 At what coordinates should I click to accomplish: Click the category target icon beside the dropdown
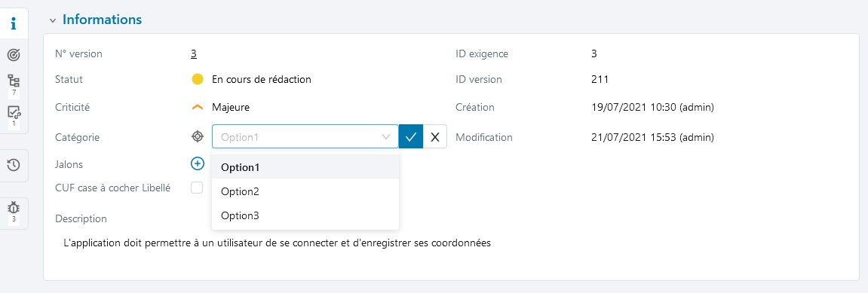coord(198,136)
